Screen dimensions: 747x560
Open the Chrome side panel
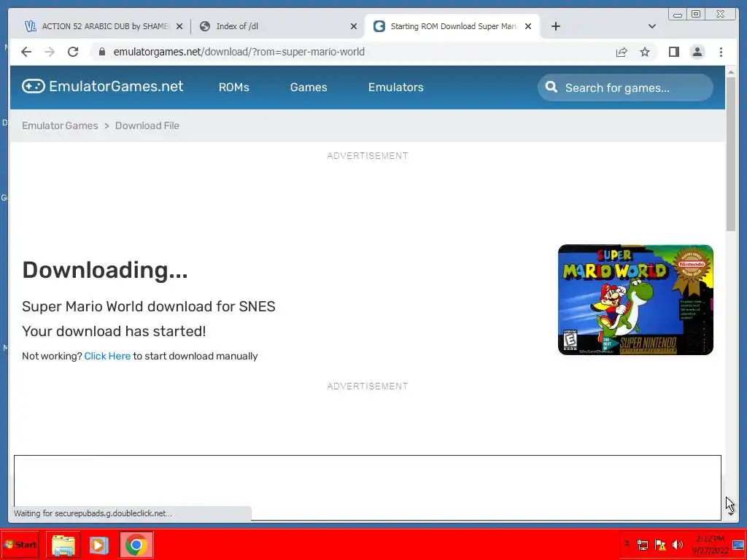(x=673, y=52)
